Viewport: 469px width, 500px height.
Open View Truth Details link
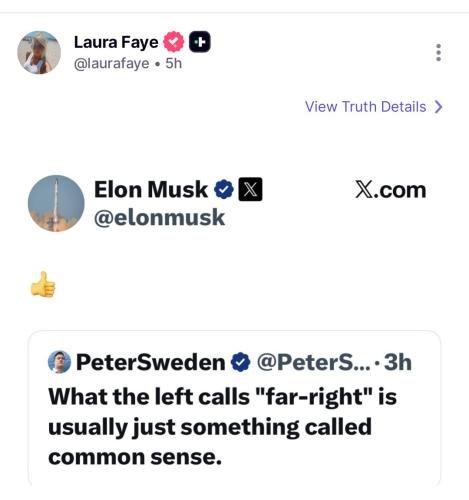pos(366,107)
